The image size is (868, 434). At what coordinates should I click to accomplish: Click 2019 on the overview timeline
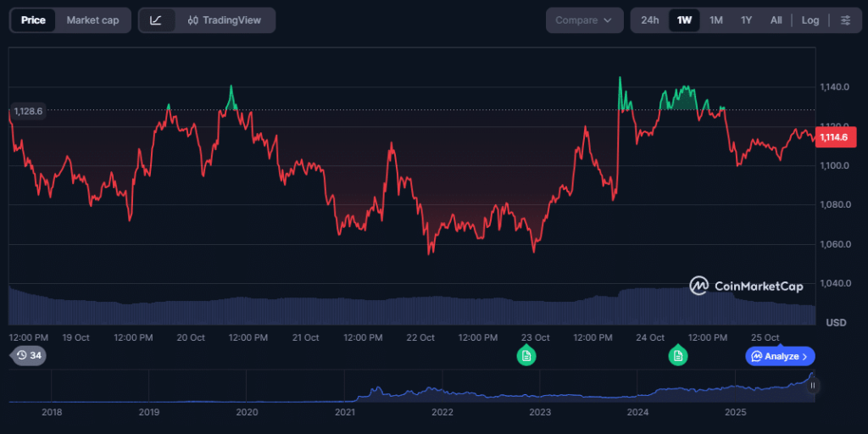click(x=149, y=413)
